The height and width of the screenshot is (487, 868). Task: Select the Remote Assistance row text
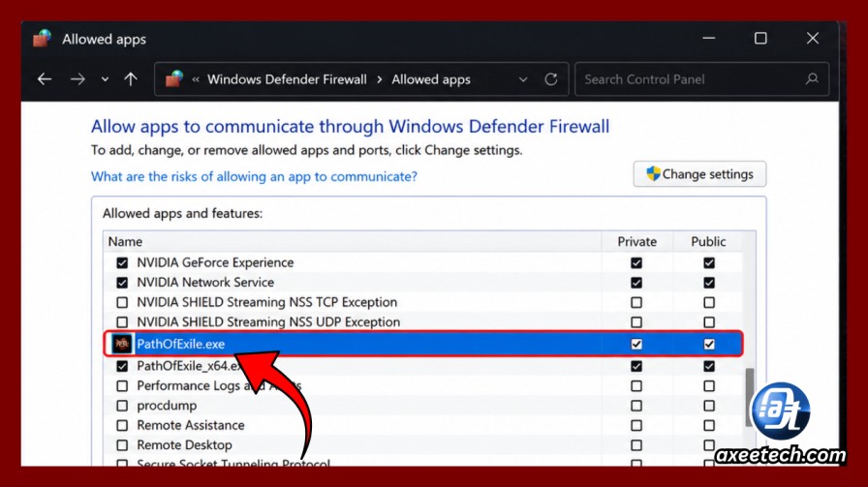click(191, 425)
